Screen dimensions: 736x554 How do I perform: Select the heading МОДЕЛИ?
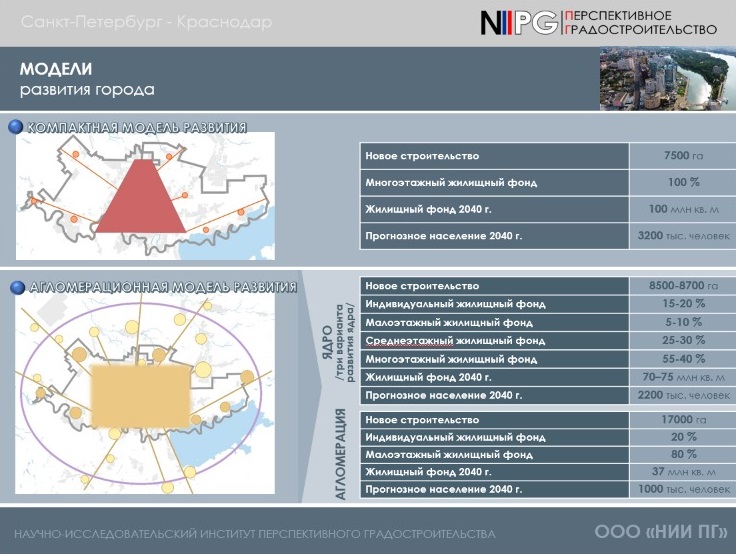pyautogui.click(x=56, y=69)
